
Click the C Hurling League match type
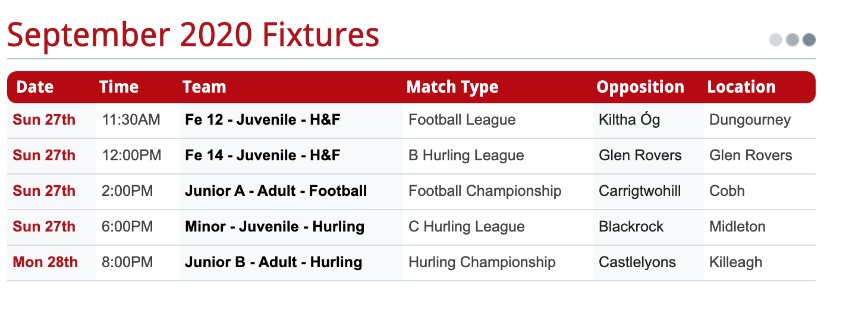point(467,227)
